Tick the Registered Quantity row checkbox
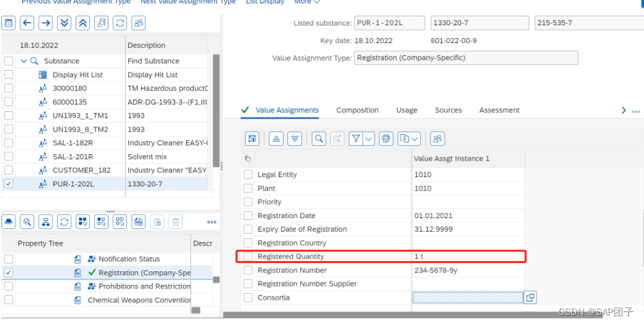 coord(248,256)
